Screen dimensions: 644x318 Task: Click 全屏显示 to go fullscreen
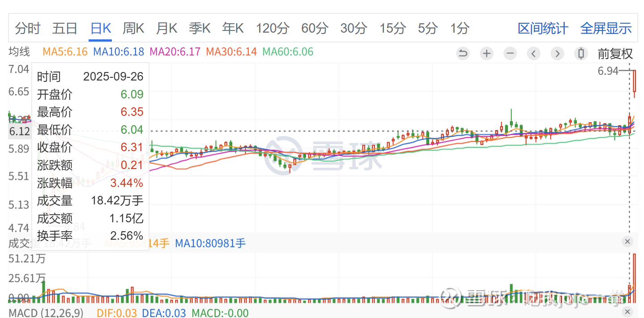606,29
